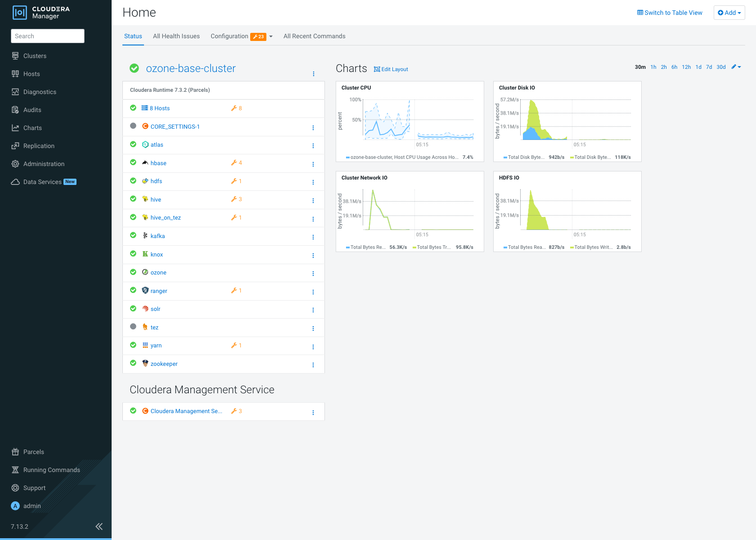Open chart time range edit dropdown

(x=736, y=67)
